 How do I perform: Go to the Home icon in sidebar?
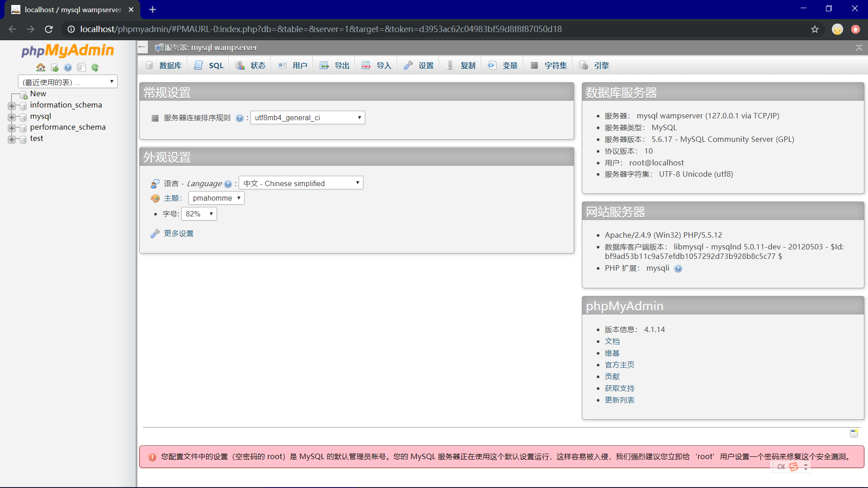click(x=41, y=68)
